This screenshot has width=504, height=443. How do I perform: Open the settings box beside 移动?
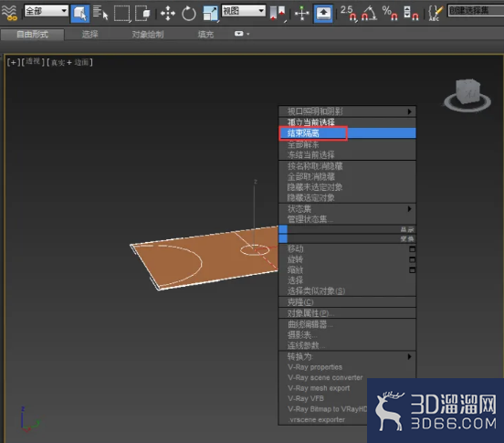tap(412, 249)
